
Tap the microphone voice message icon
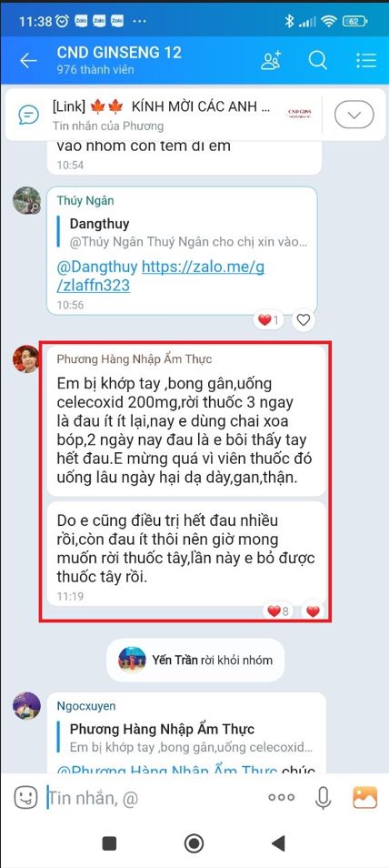[324, 798]
